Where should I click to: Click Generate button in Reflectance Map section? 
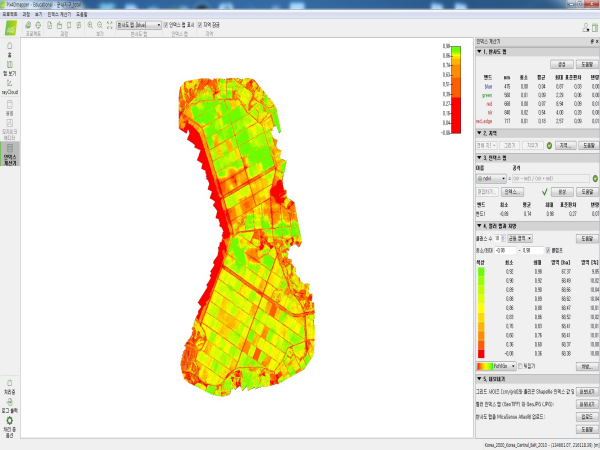tap(562, 64)
